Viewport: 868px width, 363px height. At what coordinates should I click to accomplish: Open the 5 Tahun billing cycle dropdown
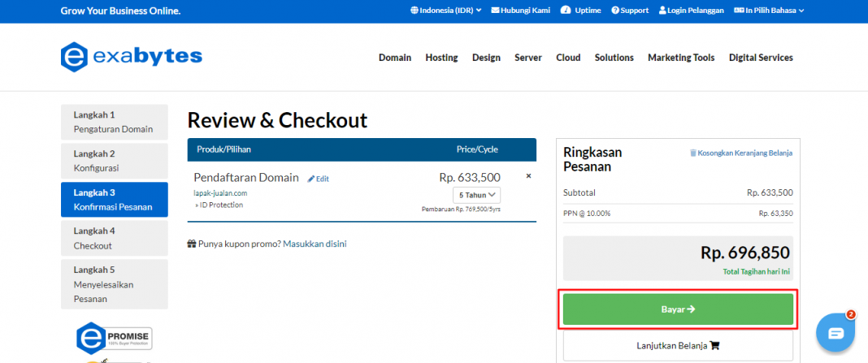pyautogui.click(x=476, y=195)
